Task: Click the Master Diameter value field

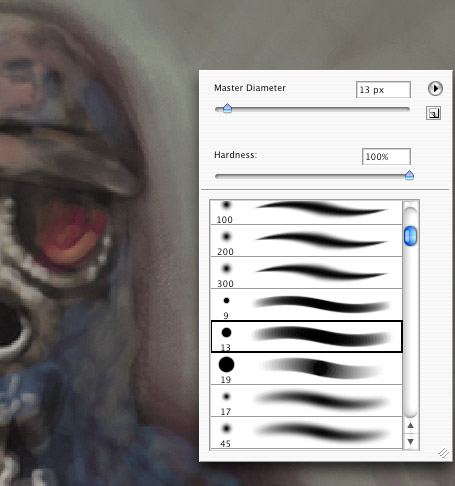Action: coord(383,90)
